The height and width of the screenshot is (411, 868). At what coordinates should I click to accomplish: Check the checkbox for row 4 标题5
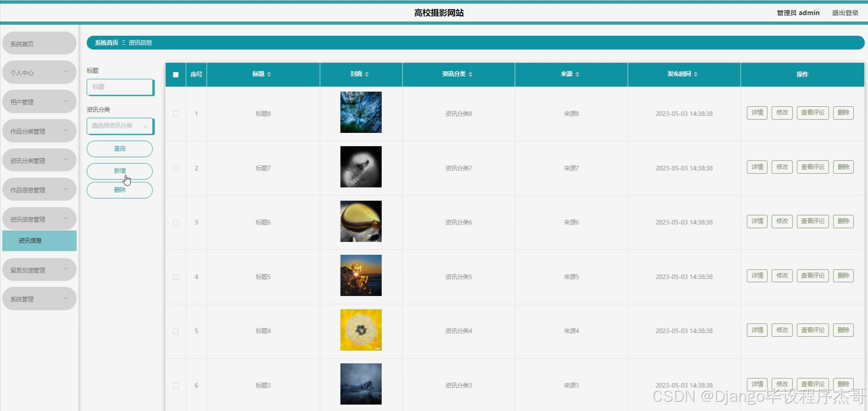pyautogui.click(x=176, y=277)
